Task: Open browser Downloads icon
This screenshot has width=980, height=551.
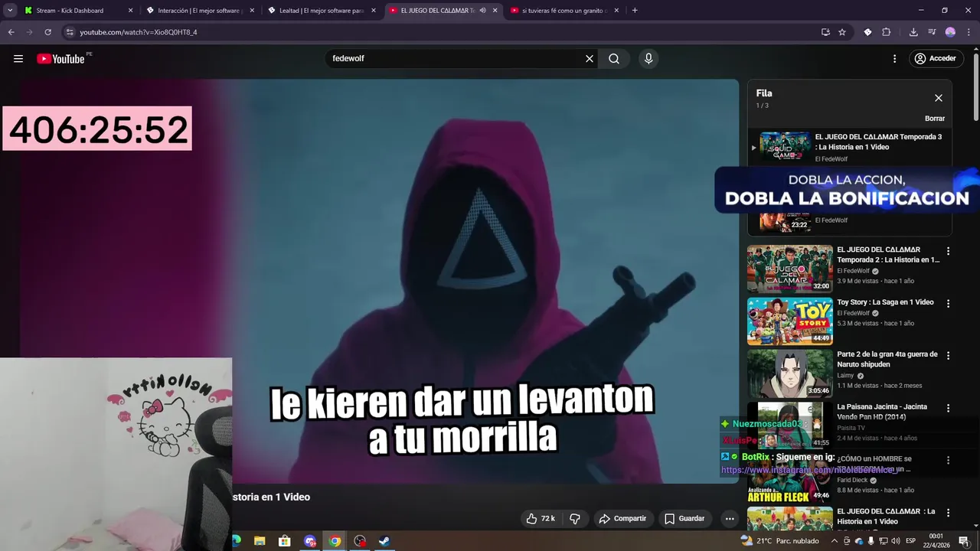Action: 913,32
